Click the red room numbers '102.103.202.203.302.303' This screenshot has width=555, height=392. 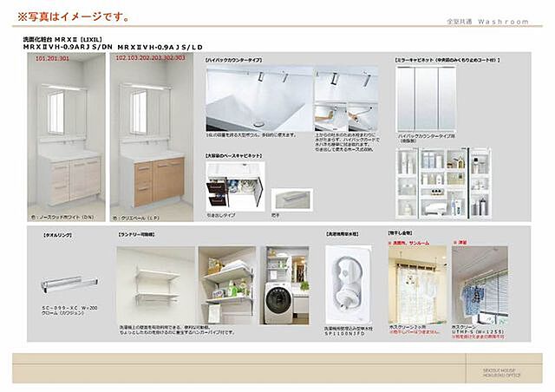pyautogui.click(x=150, y=58)
